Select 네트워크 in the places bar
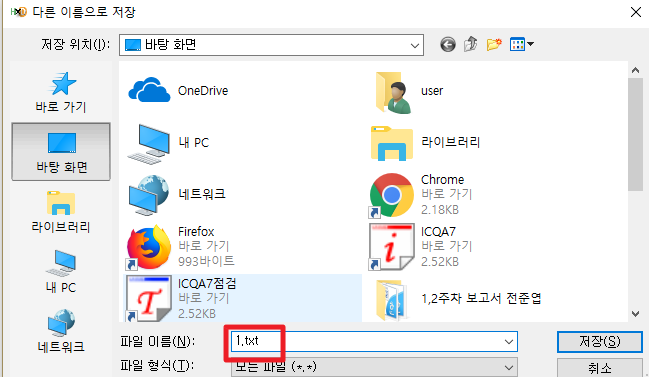Image resolution: width=654 pixels, height=377 pixels. [x=61, y=331]
